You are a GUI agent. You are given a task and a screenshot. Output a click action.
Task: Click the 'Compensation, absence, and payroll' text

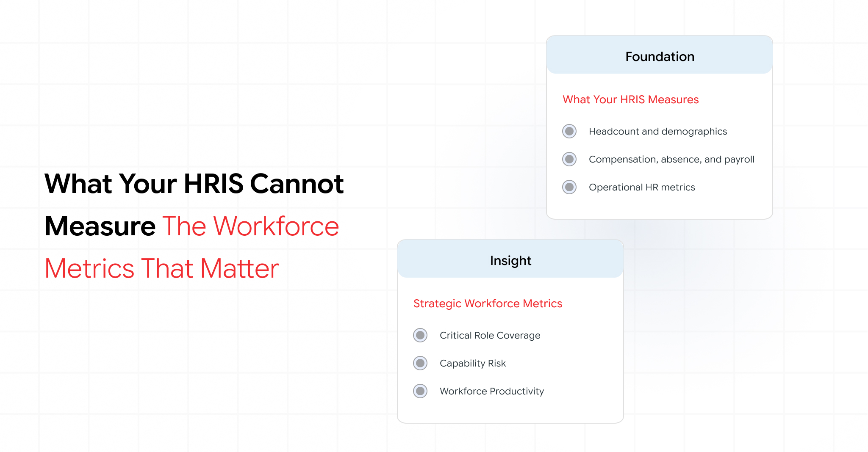pyautogui.click(x=671, y=159)
